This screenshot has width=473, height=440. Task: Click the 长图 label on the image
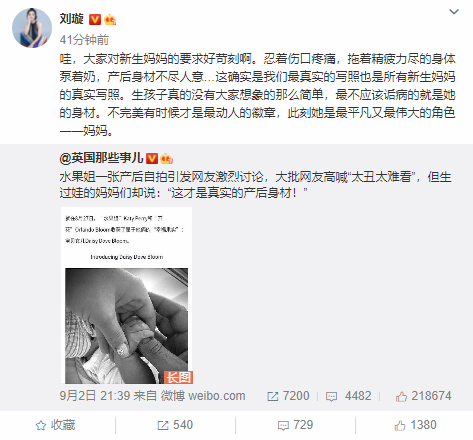pyautogui.click(x=178, y=377)
